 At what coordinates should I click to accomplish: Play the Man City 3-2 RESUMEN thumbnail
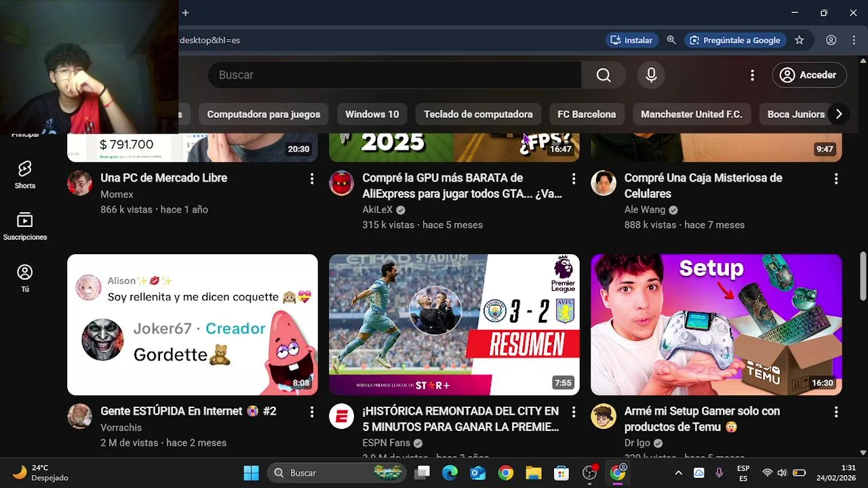point(454,325)
